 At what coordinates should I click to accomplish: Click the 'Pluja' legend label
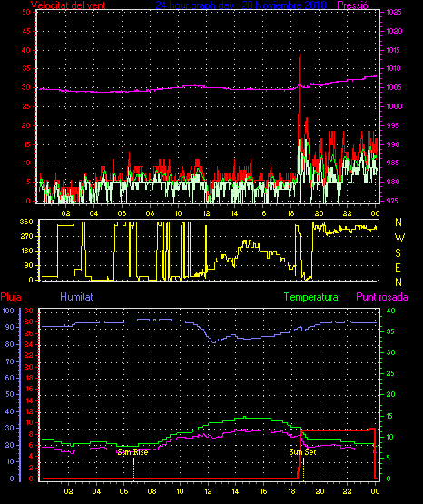click(11, 297)
